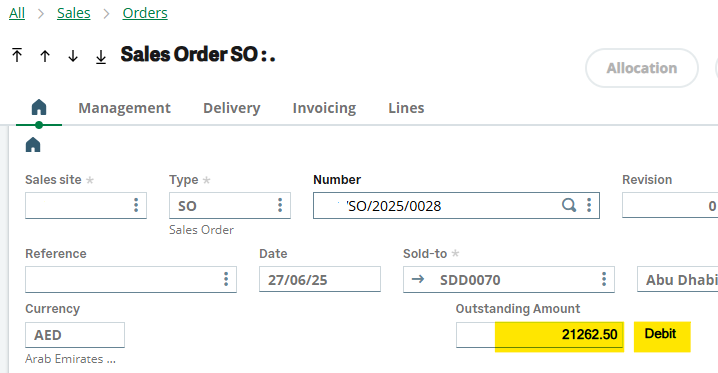Click the Allocation button

pos(642,68)
